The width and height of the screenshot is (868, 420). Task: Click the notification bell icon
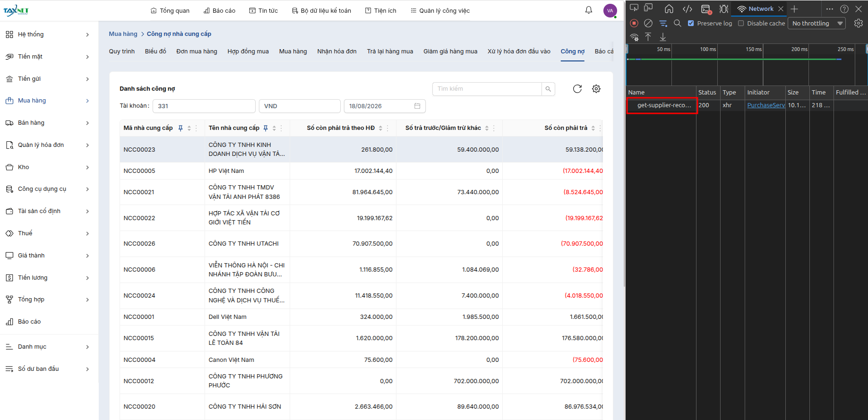click(588, 10)
